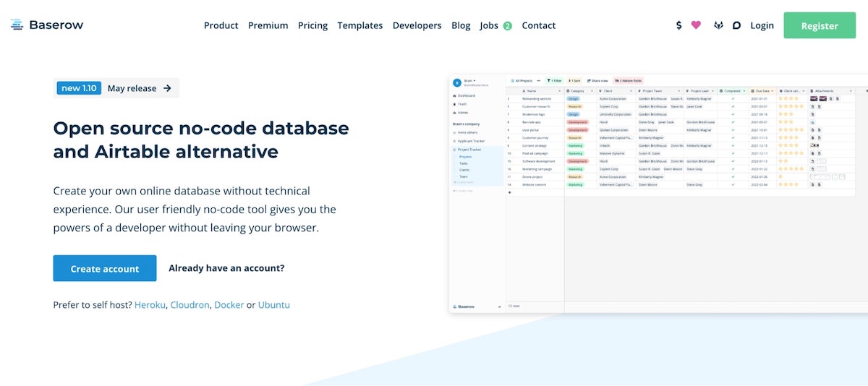
Task: Click the add row plus below Website content
Action: [509, 192]
